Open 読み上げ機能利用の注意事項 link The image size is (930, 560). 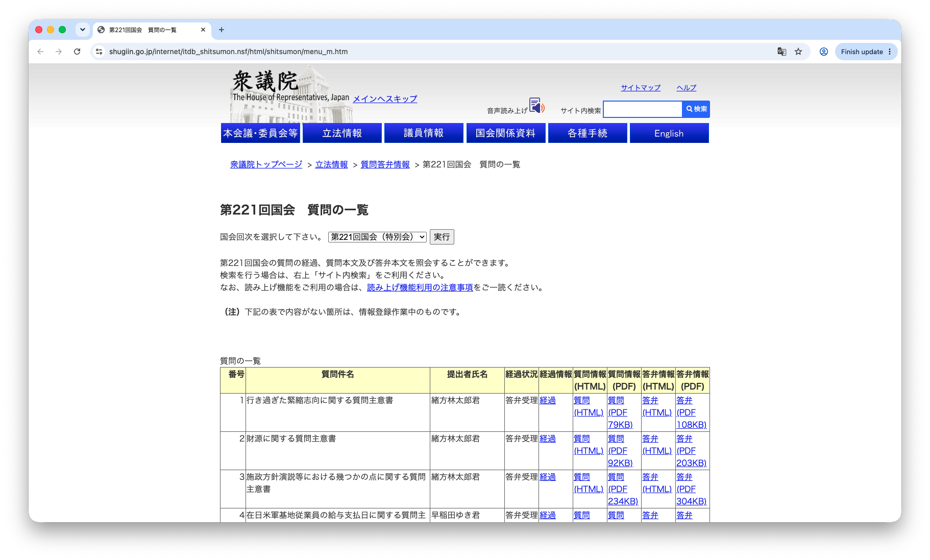click(x=420, y=287)
